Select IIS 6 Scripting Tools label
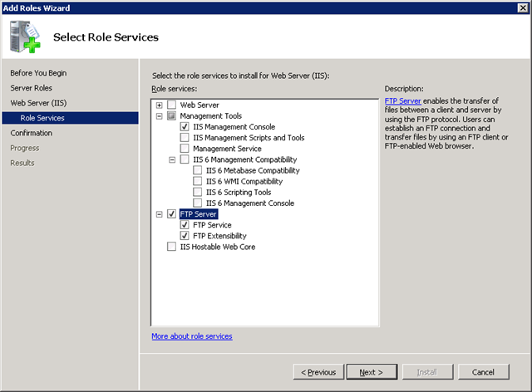Image resolution: width=532 pixels, height=392 pixels. 239,192
